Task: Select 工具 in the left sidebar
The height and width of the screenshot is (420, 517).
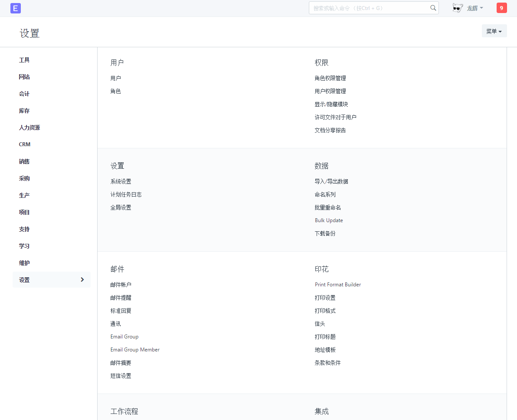Action: click(x=24, y=60)
